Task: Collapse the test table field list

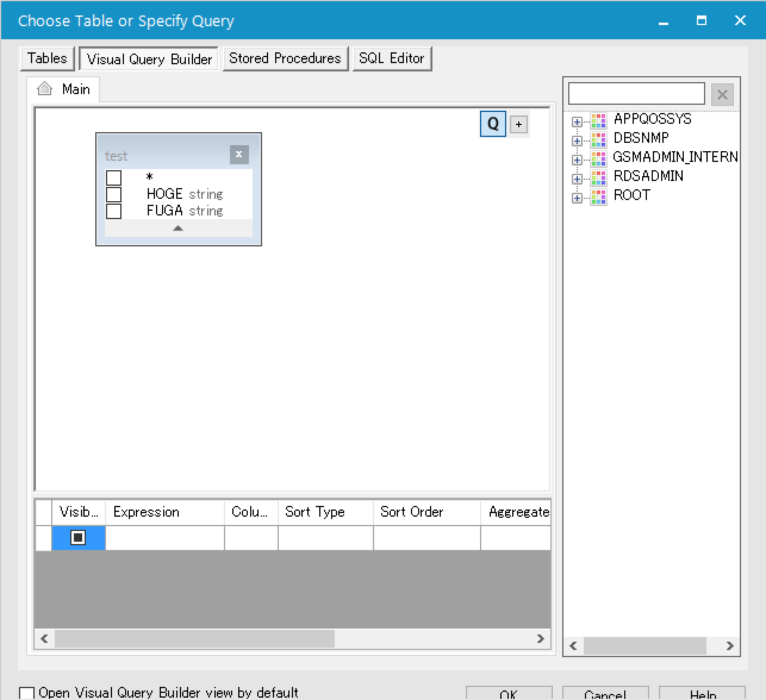Action: [x=178, y=229]
